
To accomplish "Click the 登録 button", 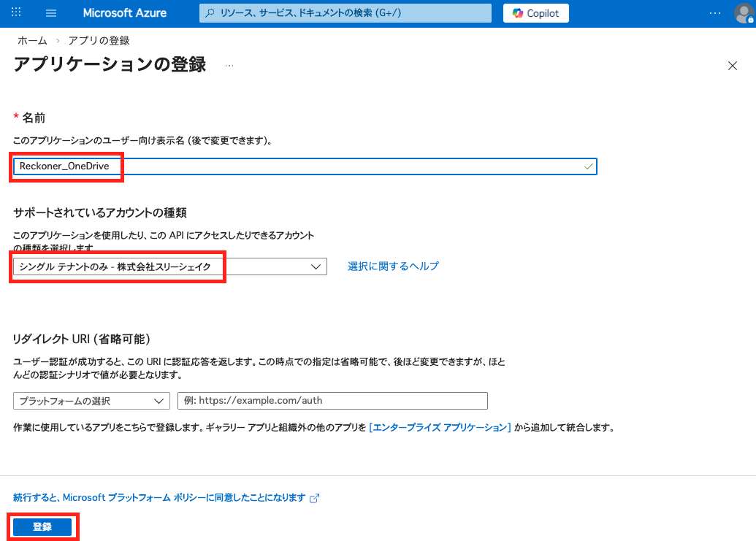I will [x=42, y=527].
